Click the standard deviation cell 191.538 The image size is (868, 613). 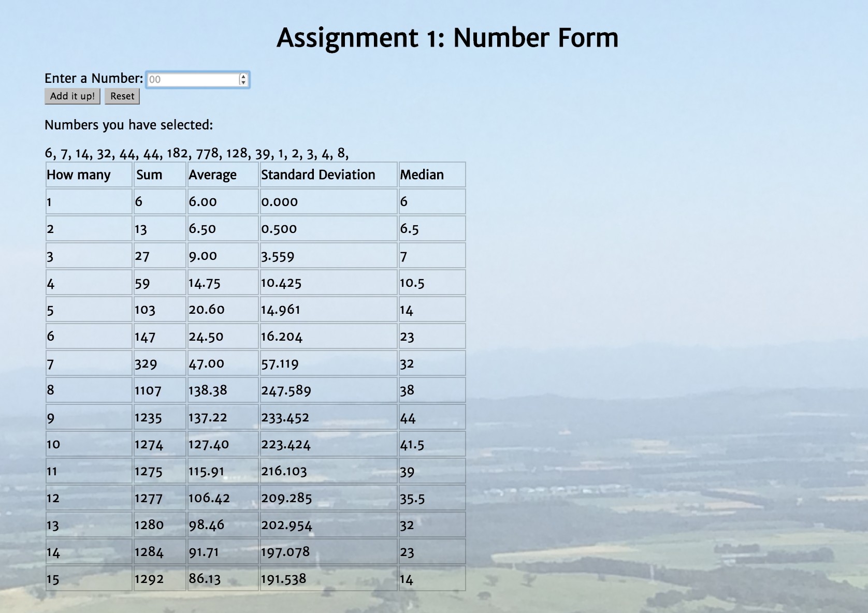pos(328,578)
